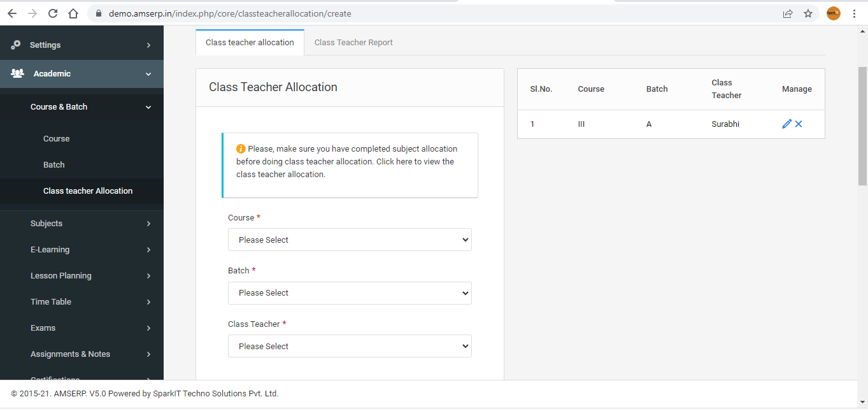The width and height of the screenshot is (868, 411).
Task: Switch to the Class Teacher Report tab
Action: pyautogui.click(x=353, y=42)
